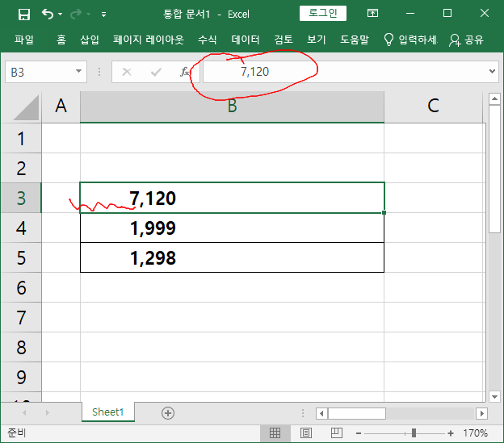Select column A header
The width and height of the screenshot is (504, 443).
point(61,107)
